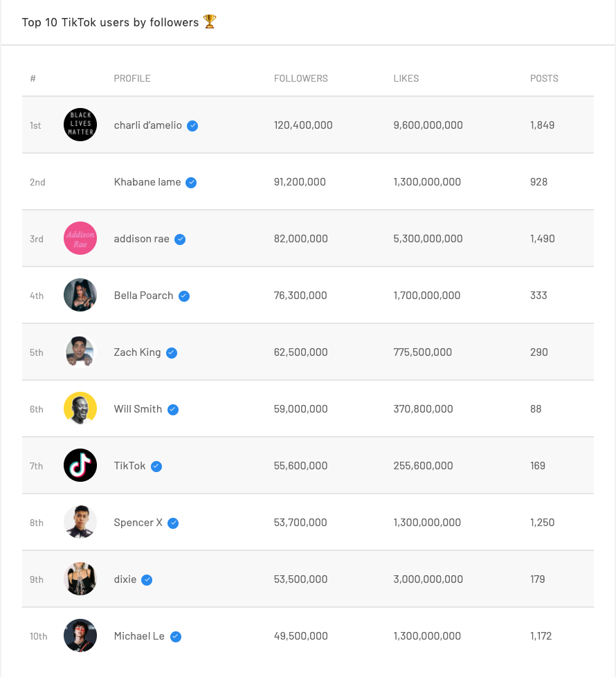Click addison rae's verified checkmark badge
Image resolution: width=616 pixels, height=677 pixels.
[x=180, y=240]
